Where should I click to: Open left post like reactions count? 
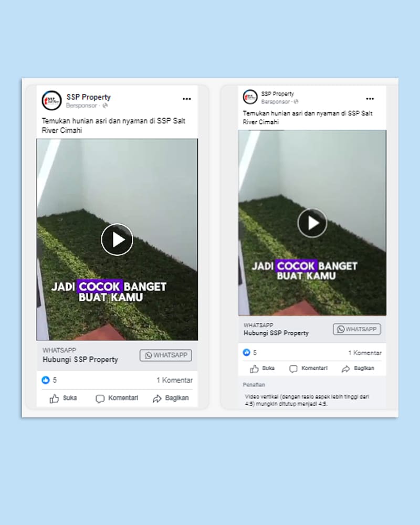[x=49, y=380]
